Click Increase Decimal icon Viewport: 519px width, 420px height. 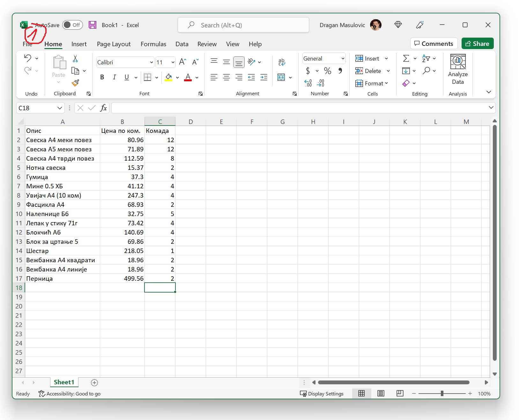click(308, 83)
